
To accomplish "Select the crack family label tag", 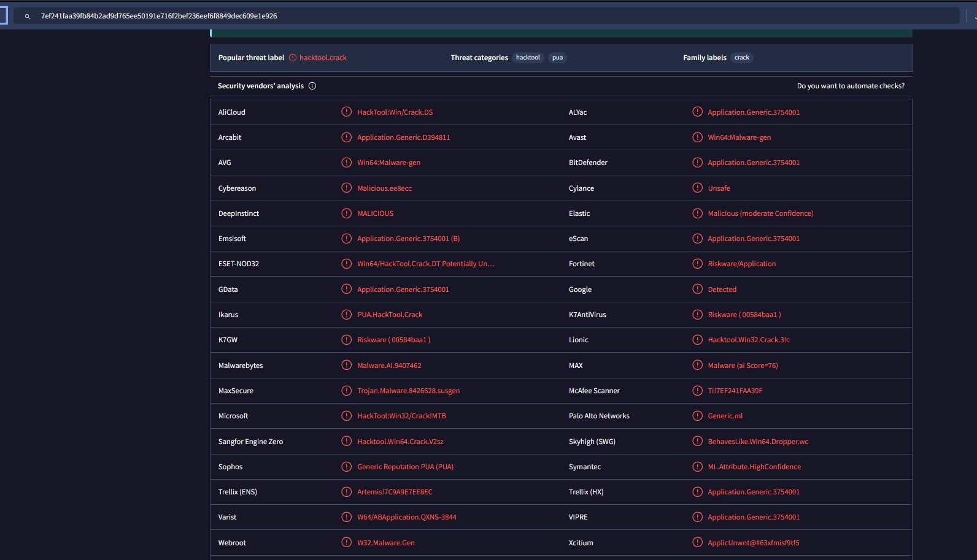I will (742, 58).
